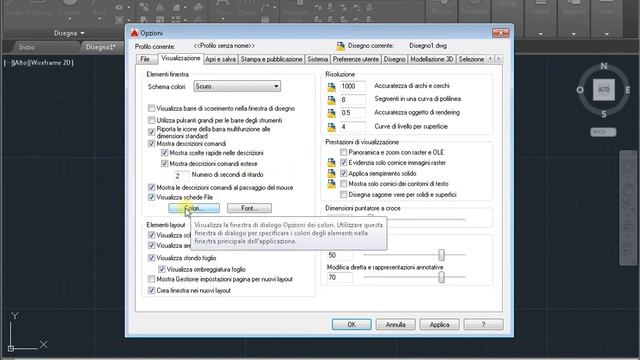Select the Visualizzazione tab
640x360 pixels.
[180, 58]
